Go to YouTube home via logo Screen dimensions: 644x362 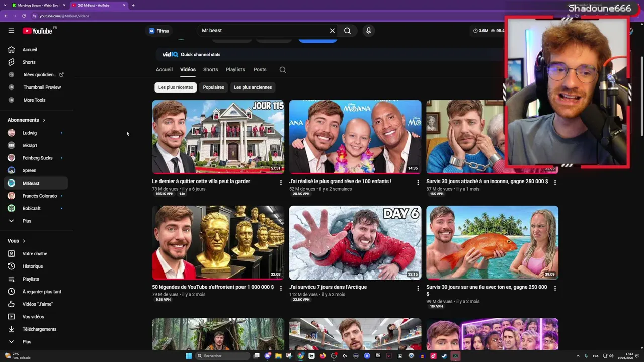(x=37, y=31)
